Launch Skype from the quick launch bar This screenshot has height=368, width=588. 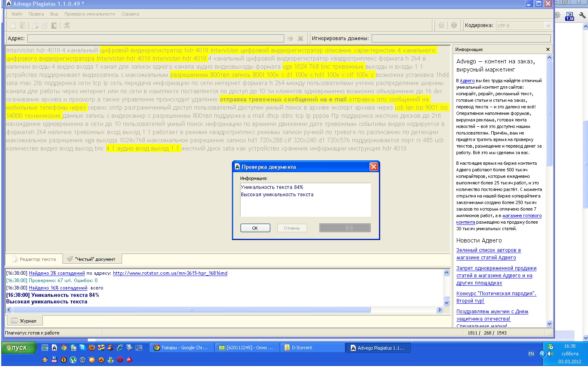click(82, 348)
